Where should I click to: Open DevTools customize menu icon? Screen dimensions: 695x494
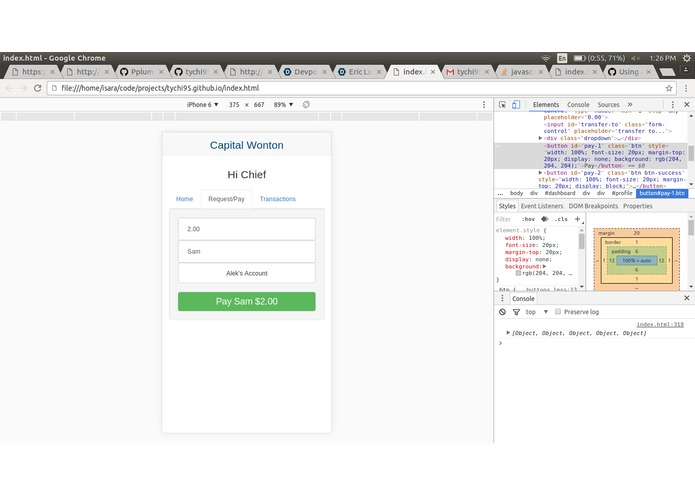click(x=672, y=105)
